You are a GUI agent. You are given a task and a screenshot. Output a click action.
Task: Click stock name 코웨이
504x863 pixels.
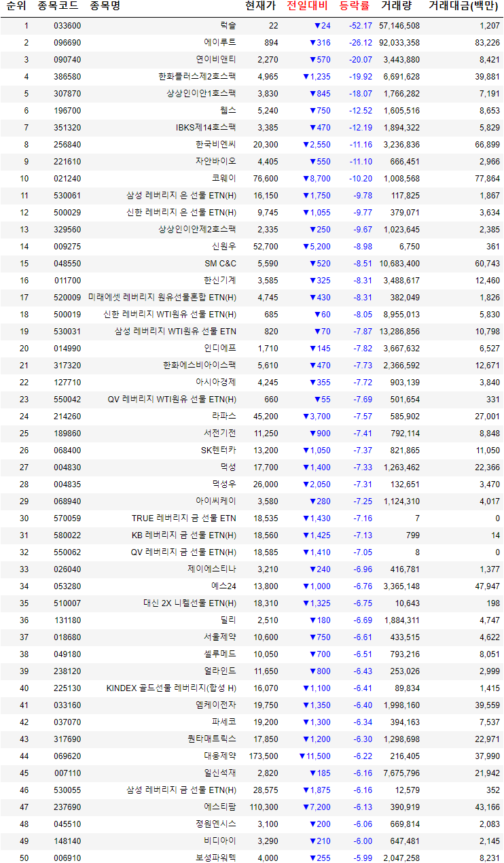[x=224, y=179]
